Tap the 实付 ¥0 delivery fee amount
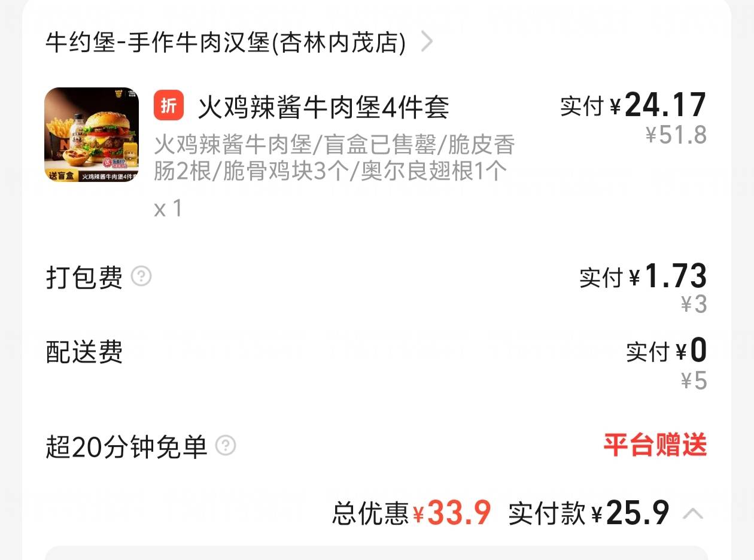 coord(667,351)
